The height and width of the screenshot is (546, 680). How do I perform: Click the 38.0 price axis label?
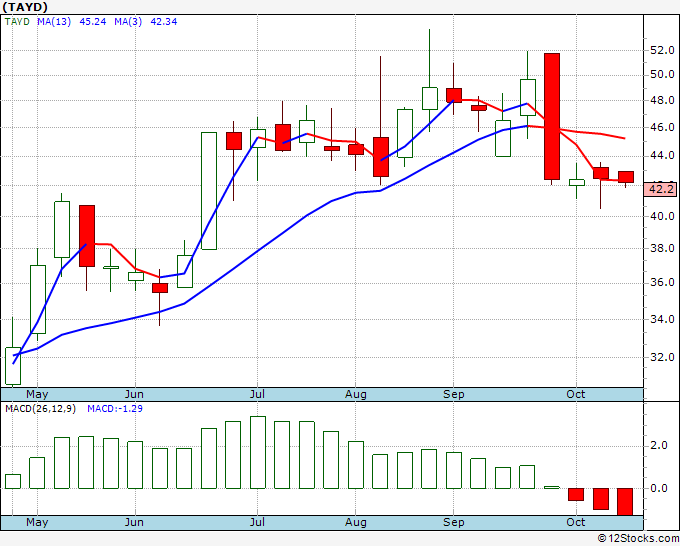click(662, 248)
